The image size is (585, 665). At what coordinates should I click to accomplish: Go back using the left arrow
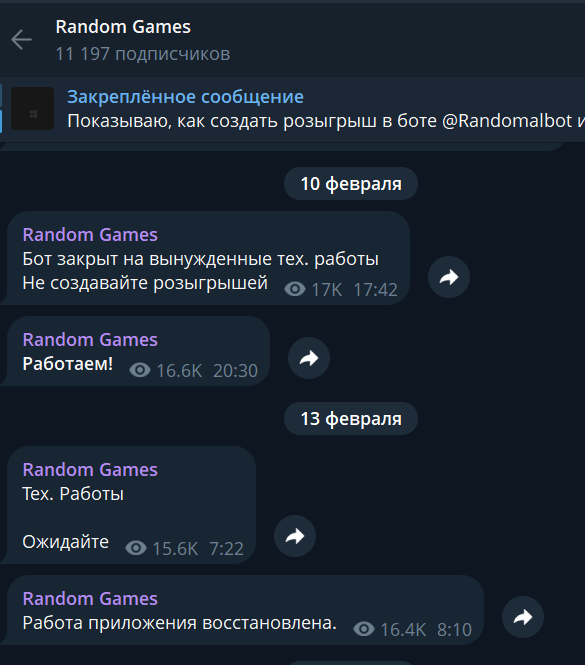coord(21,40)
